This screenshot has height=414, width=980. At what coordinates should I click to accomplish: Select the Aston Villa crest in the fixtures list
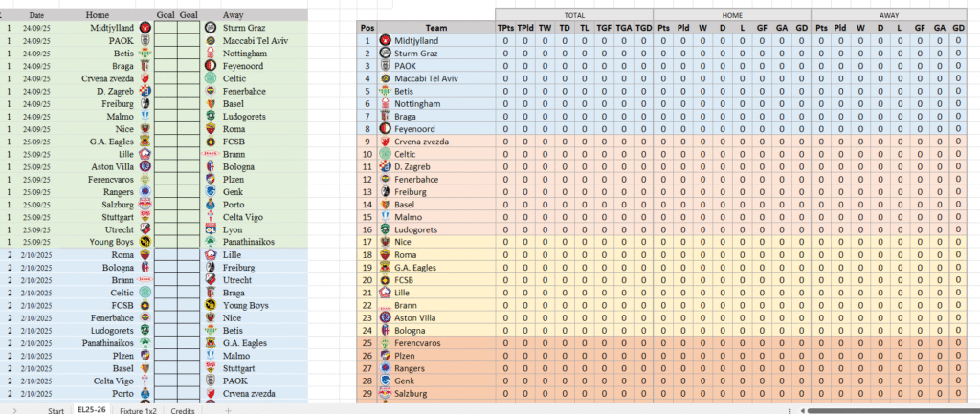click(x=145, y=165)
